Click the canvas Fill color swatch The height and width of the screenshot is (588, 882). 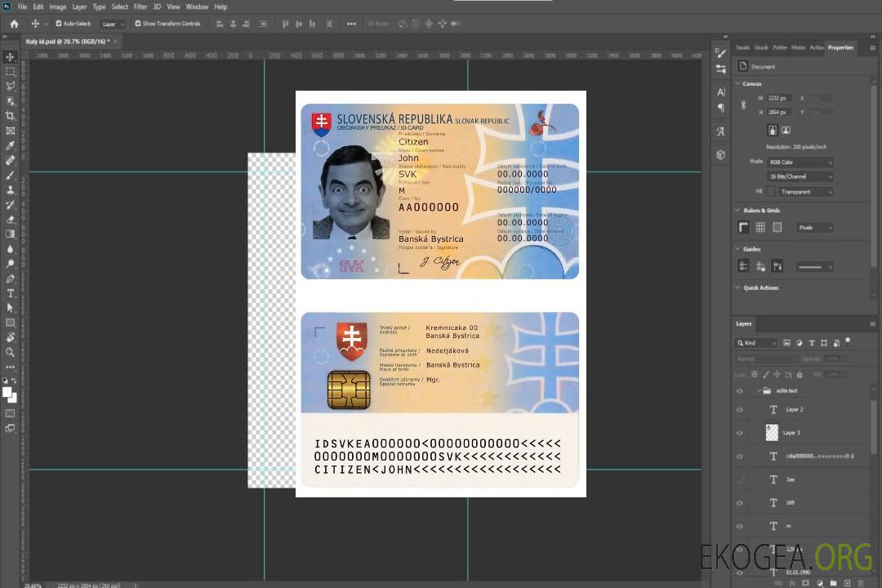pyautogui.click(x=772, y=192)
